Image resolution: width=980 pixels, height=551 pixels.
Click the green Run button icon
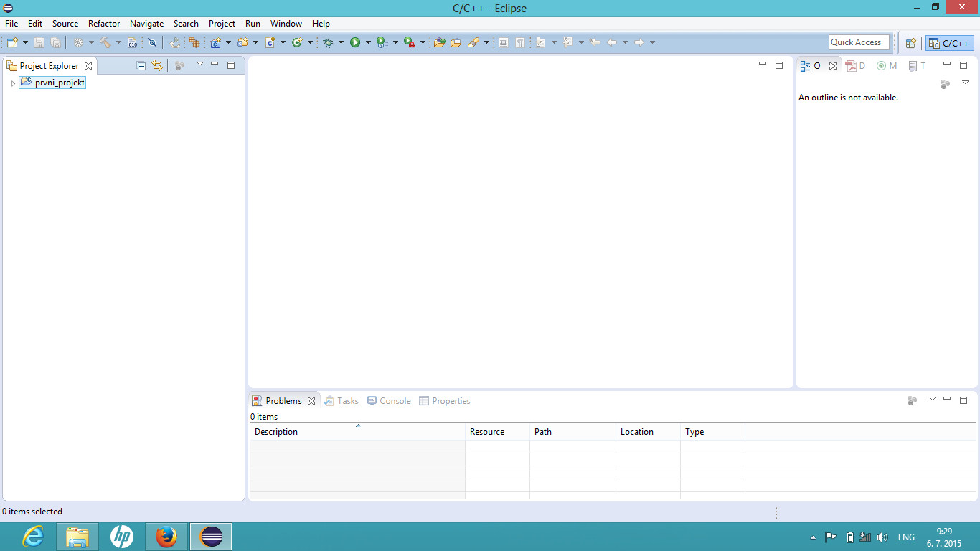(x=355, y=43)
